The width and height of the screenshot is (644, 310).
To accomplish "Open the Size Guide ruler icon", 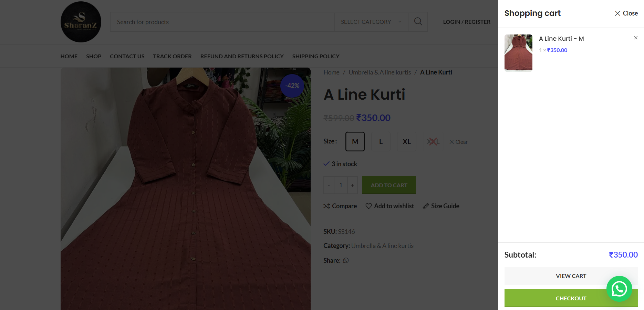I will (x=426, y=206).
